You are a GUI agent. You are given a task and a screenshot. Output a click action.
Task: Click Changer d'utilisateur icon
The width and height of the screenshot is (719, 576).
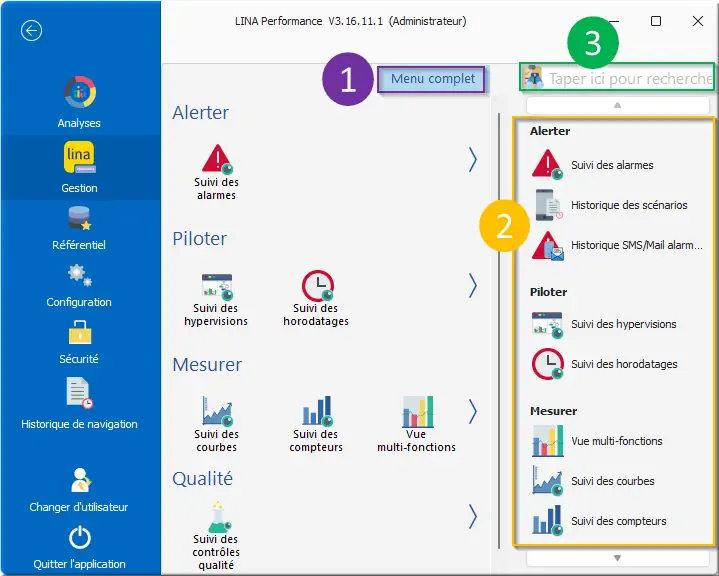point(79,480)
